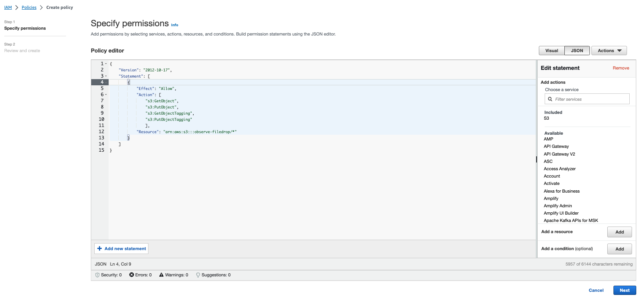This screenshot has height=303, width=644.
Task: Click the plus icon on Add new statement
Action: pos(99,249)
